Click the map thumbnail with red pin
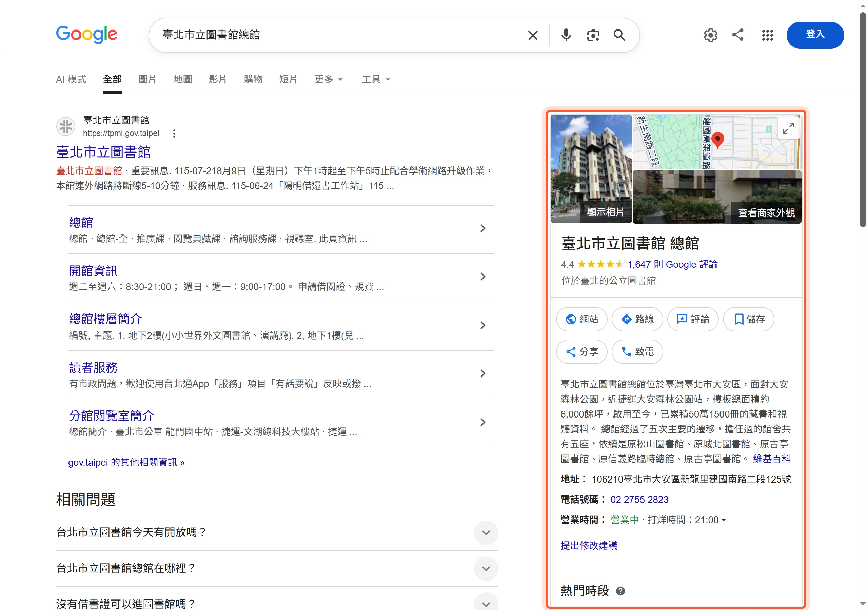Image resolution: width=868 pixels, height=610 pixels. [717, 141]
